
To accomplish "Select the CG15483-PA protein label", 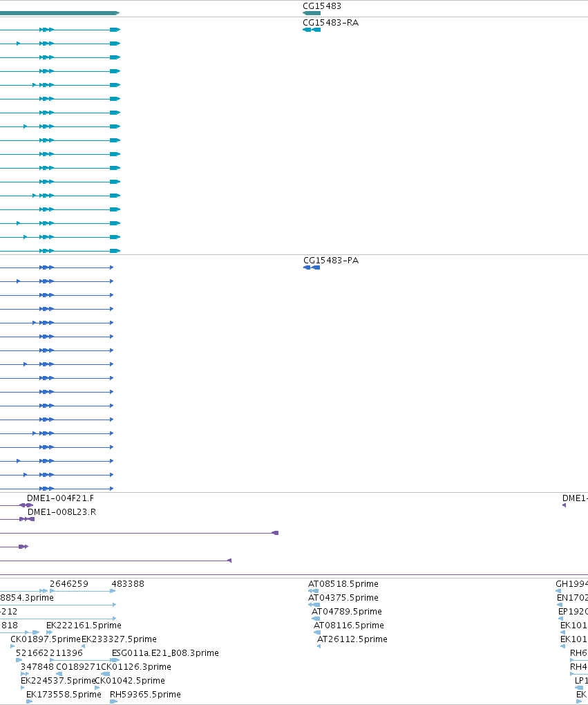I will pyautogui.click(x=331, y=261).
